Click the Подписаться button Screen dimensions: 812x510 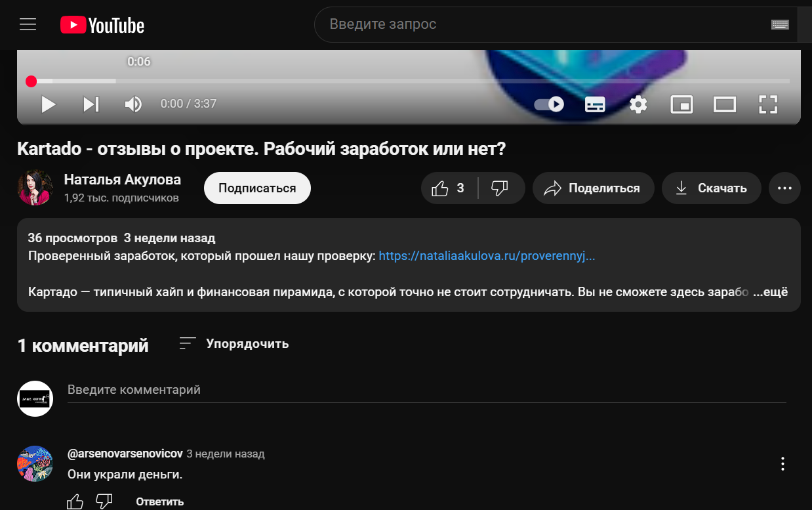[257, 188]
